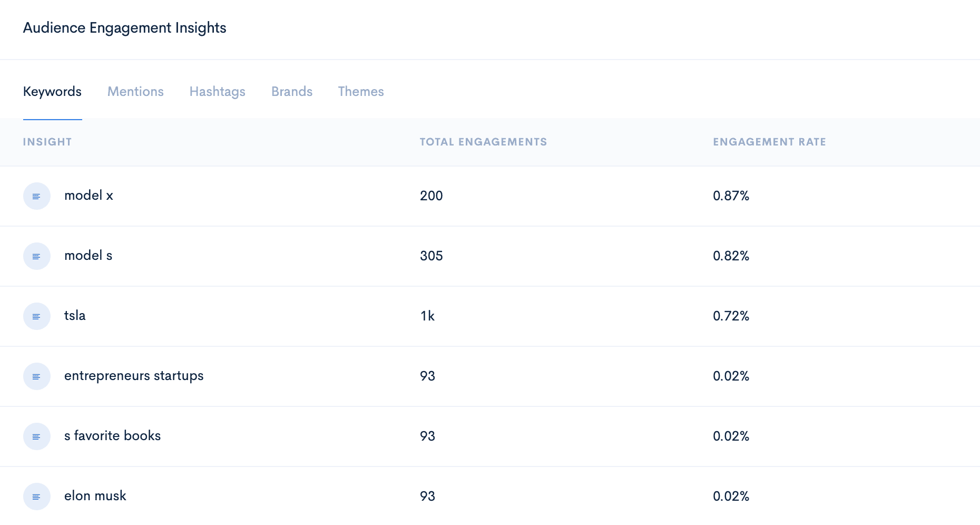Select the Keywords tab

[52, 92]
